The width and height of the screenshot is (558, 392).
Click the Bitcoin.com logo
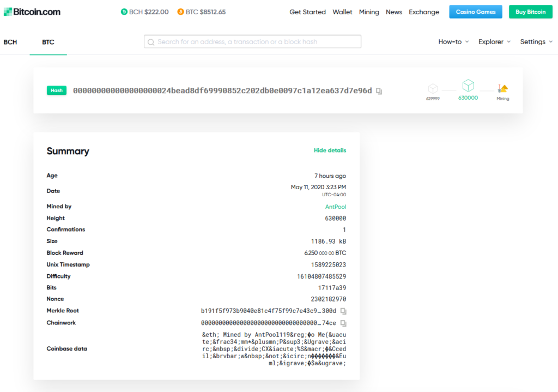point(32,12)
